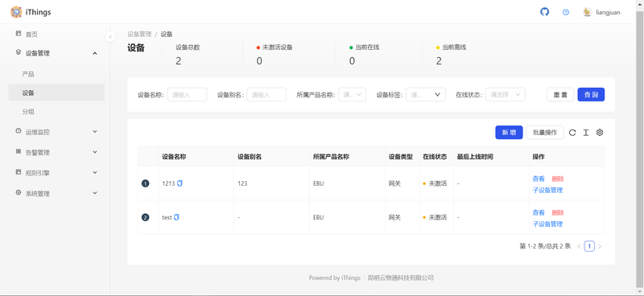Click the iThings logo icon
The height and width of the screenshot is (296, 644).
click(16, 12)
